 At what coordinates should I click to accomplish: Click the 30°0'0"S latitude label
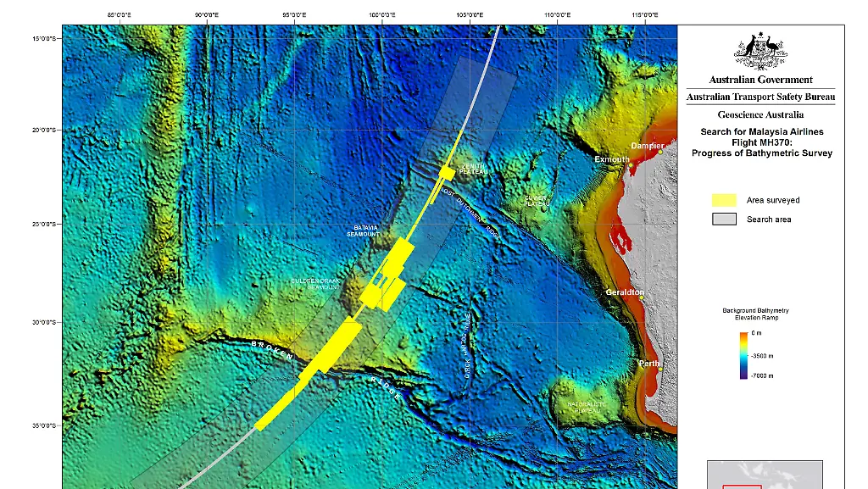point(43,322)
